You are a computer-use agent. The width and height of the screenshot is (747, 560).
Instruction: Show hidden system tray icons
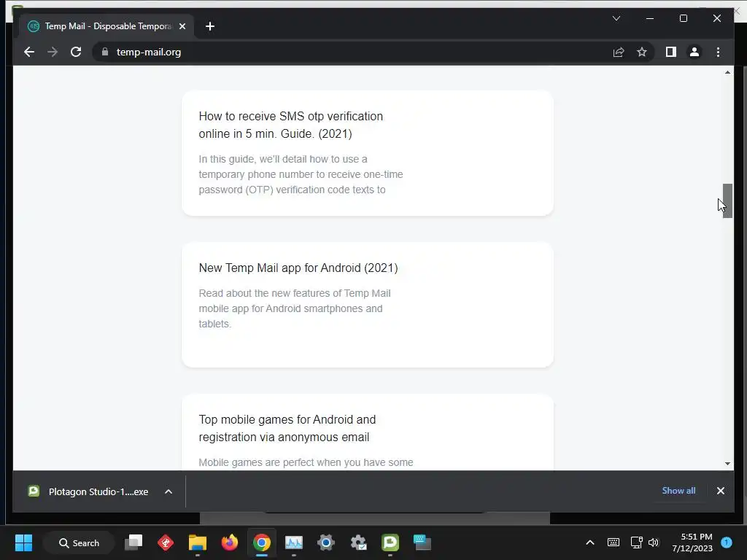[589, 542]
